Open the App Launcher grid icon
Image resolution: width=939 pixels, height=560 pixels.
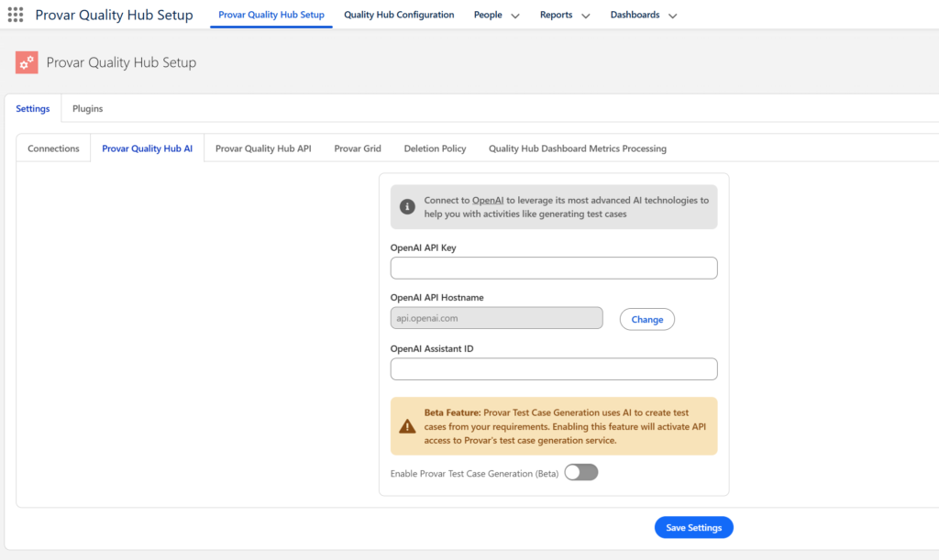(x=16, y=15)
